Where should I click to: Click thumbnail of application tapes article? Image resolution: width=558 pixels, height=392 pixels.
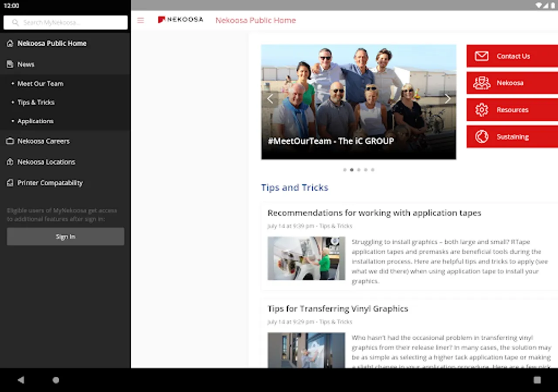coord(306,258)
